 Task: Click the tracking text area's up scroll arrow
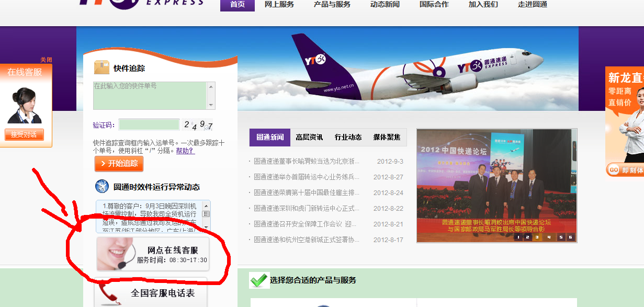(211, 86)
